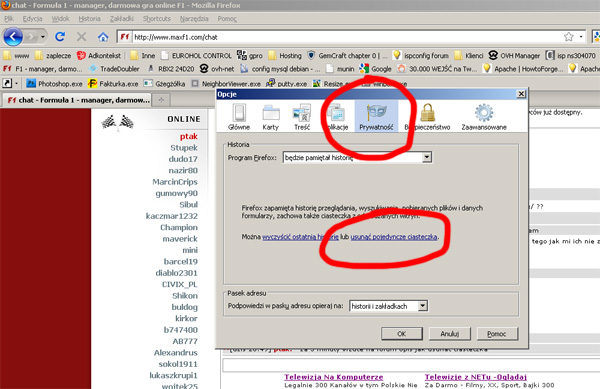Close the Opcje dialog
This screenshot has width=600, height=389.
[x=521, y=94]
